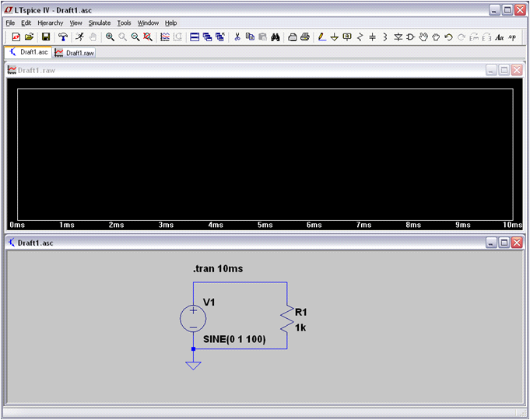The image size is (530, 420).
Task: Open the Simulate menu
Action: coord(100,23)
